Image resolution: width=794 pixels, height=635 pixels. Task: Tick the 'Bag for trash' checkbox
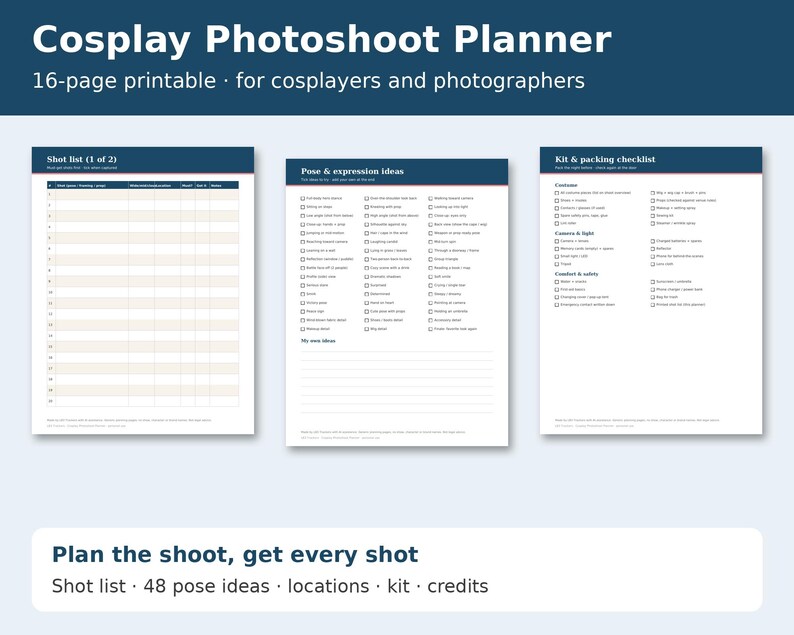[x=653, y=297]
